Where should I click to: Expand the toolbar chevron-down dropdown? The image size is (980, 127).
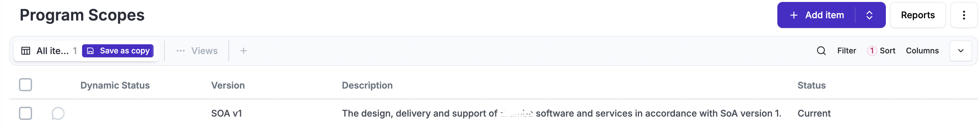[x=961, y=51]
